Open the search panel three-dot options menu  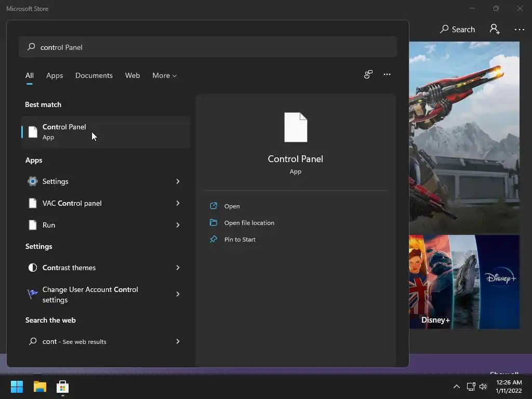pos(387,74)
